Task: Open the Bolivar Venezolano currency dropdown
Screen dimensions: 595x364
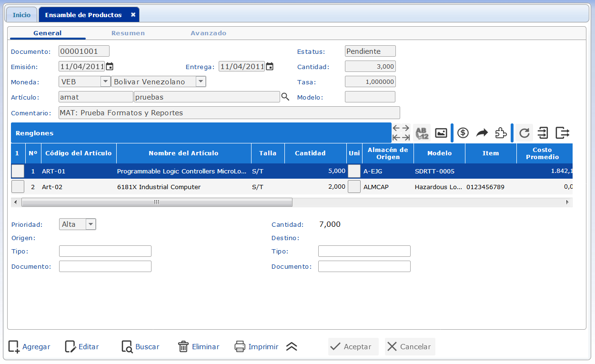Action: coord(201,81)
